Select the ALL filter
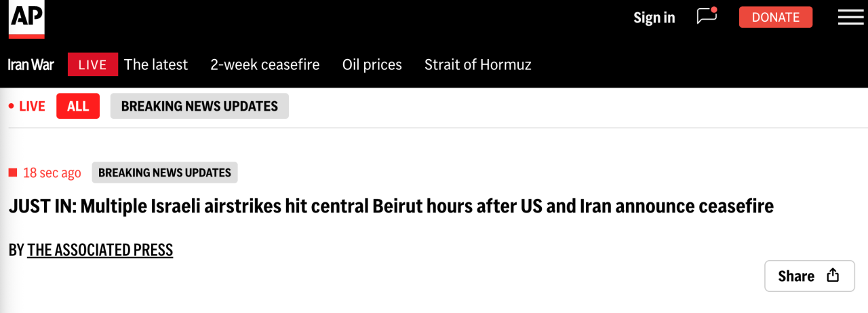868x313 pixels. click(x=78, y=106)
